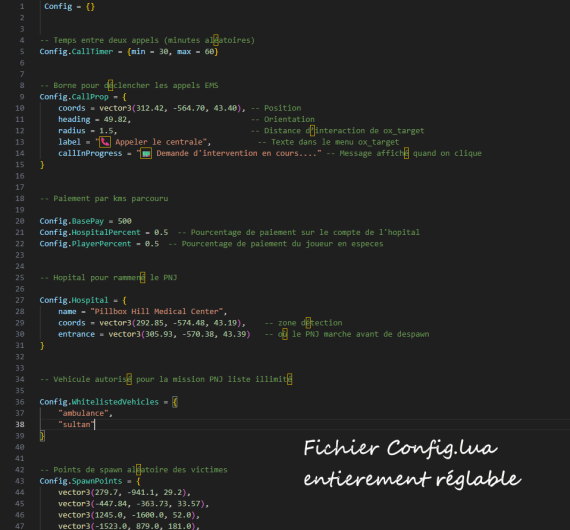The width and height of the screenshot is (570, 530).
Task: Click "vector3(-1523.0, 879.0, 181.0)" spawn point
Action: (x=127, y=526)
